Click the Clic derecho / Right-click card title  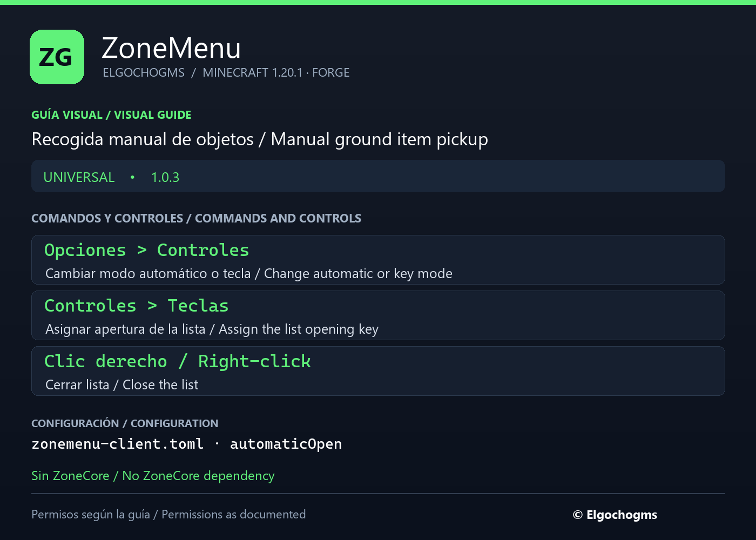pos(177,361)
